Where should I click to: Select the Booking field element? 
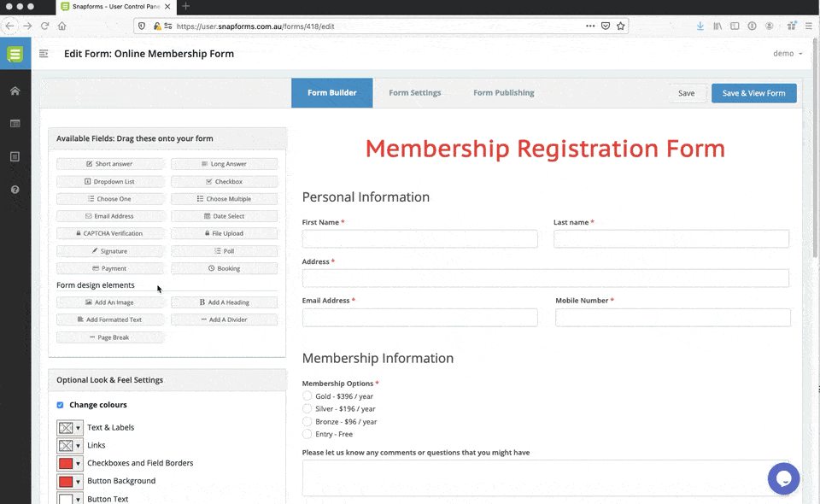[x=225, y=268]
